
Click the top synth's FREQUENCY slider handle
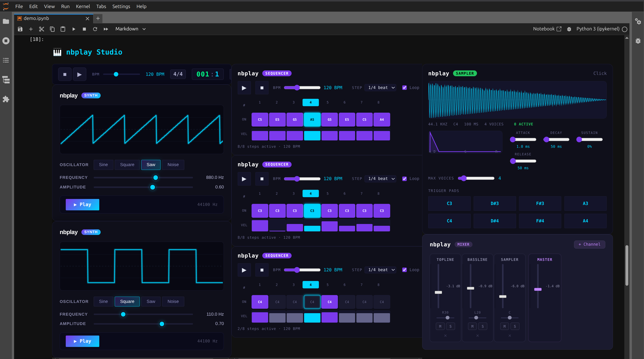[155, 177]
